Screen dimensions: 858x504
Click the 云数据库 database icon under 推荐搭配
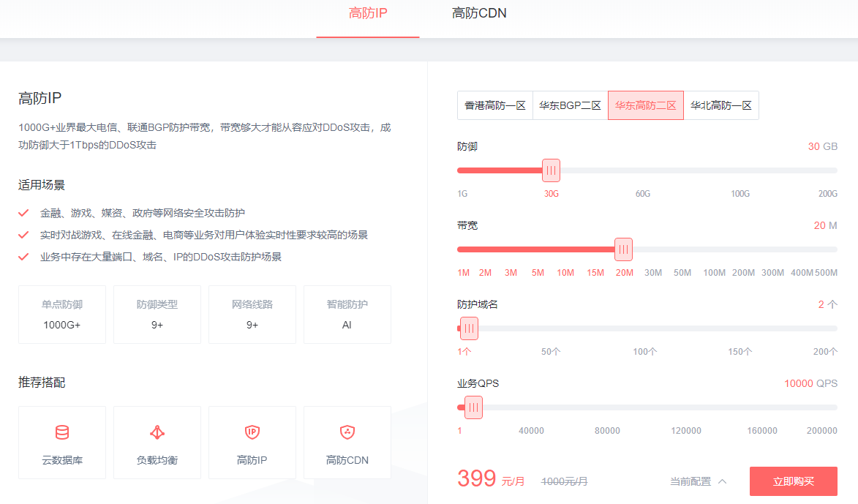tap(62, 433)
